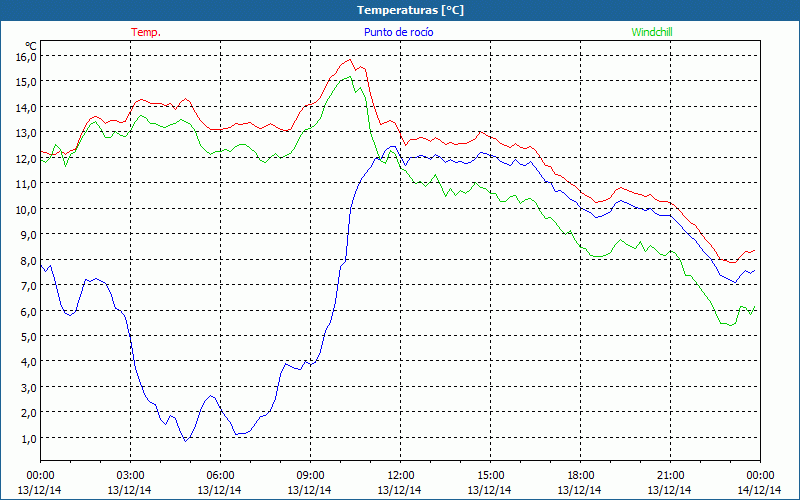Click the °C unit label above the axis
The width and height of the screenshot is (800, 500).
tap(31, 46)
